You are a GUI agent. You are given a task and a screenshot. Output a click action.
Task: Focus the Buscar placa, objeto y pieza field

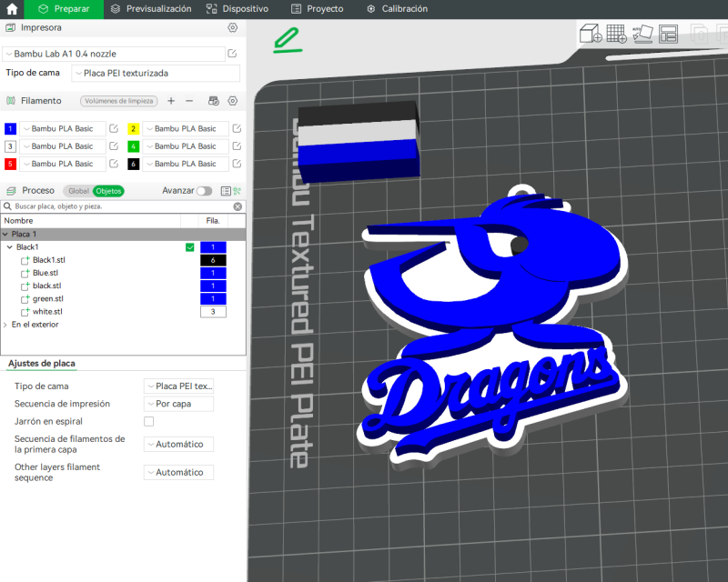click(121, 206)
